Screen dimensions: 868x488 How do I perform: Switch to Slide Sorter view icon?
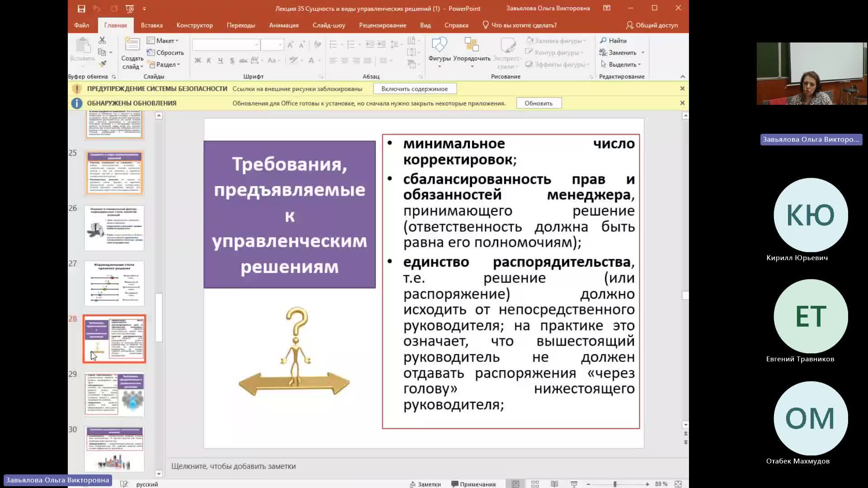(x=535, y=483)
